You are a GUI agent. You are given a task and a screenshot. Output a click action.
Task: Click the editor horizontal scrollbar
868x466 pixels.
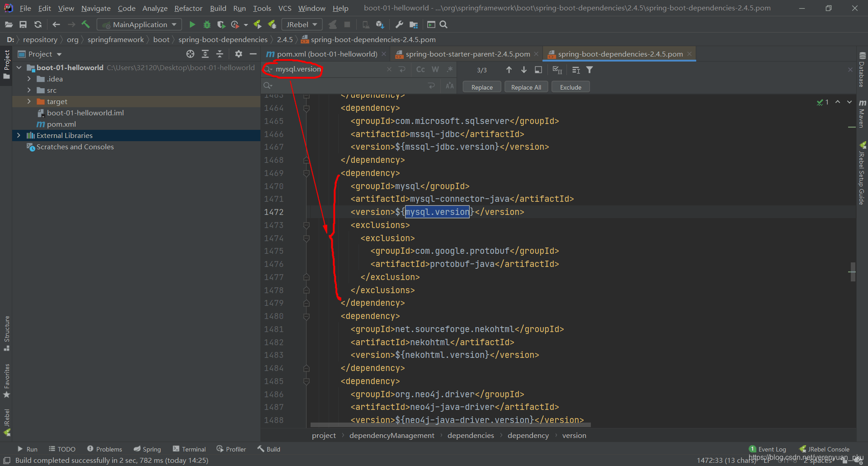(451, 425)
